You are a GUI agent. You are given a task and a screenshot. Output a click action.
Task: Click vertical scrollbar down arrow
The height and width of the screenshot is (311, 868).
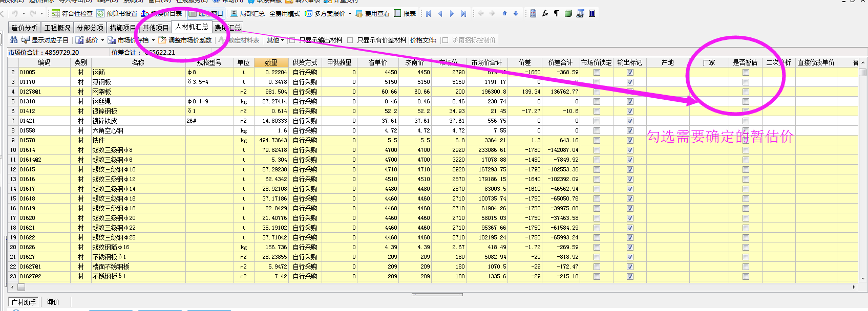tap(863, 278)
